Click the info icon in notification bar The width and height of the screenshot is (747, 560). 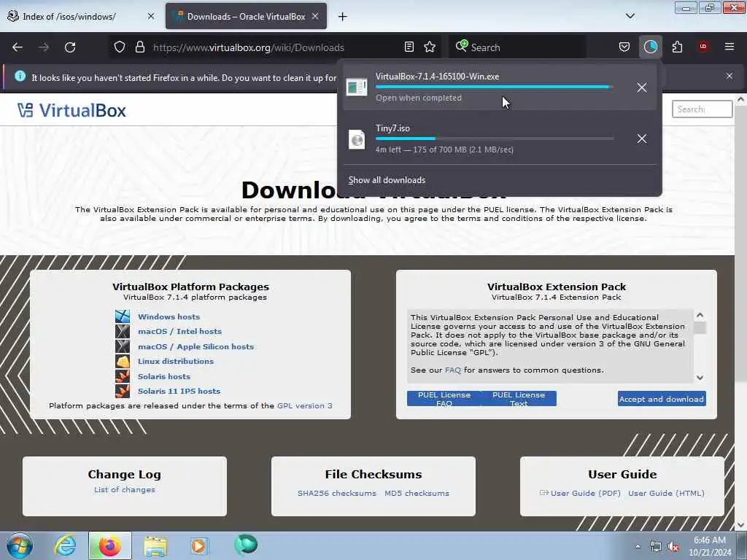pos(20,76)
